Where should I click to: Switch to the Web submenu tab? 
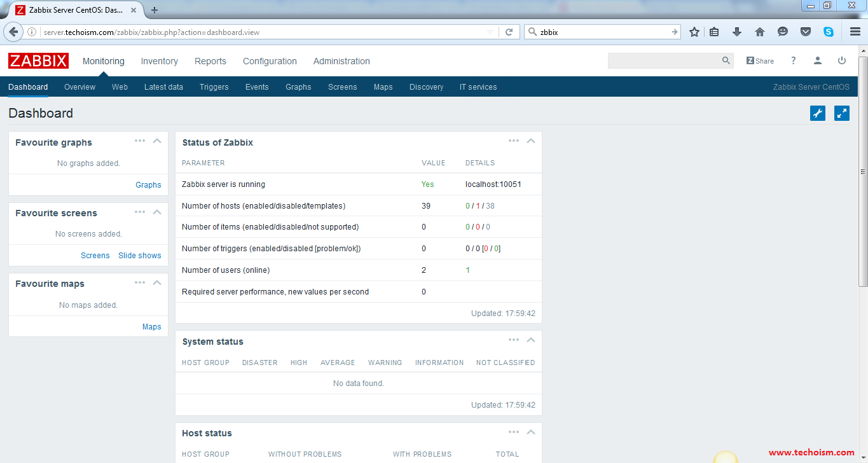(120, 87)
